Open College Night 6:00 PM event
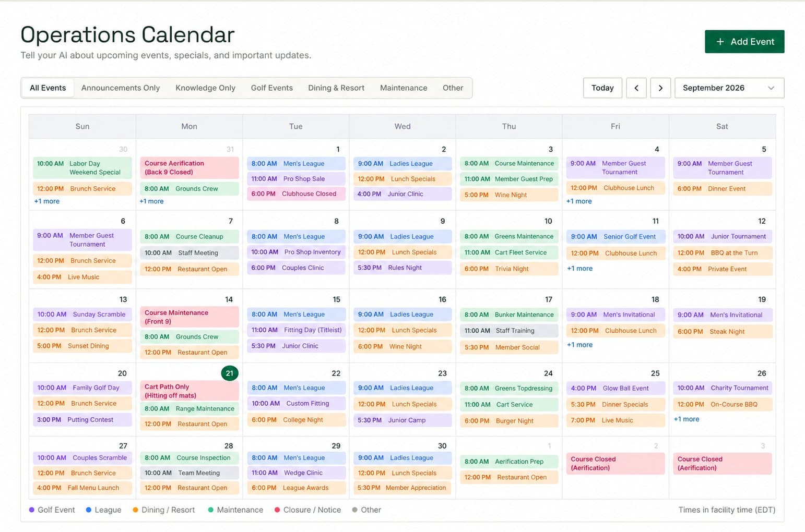The width and height of the screenshot is (805, 532). (296, 420)
